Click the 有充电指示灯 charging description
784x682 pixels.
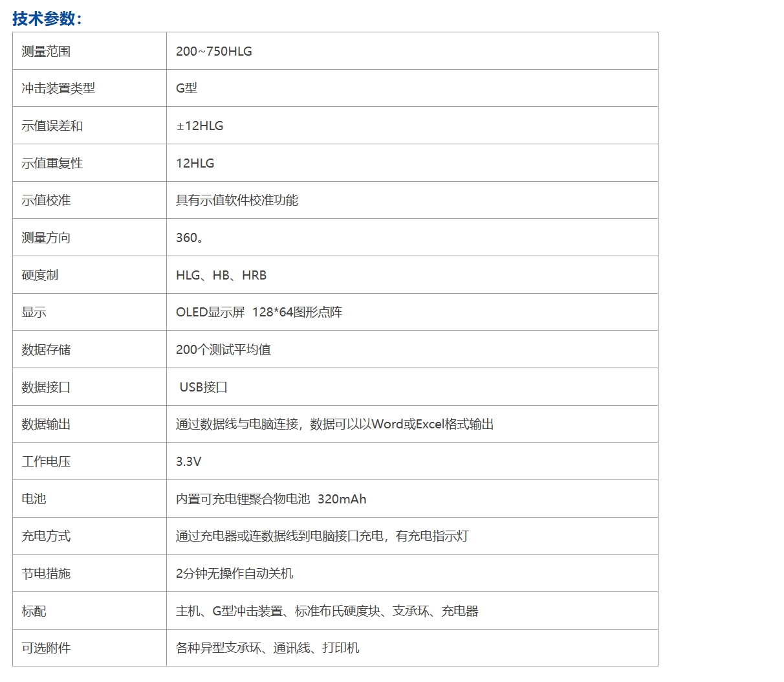(322, 536)
